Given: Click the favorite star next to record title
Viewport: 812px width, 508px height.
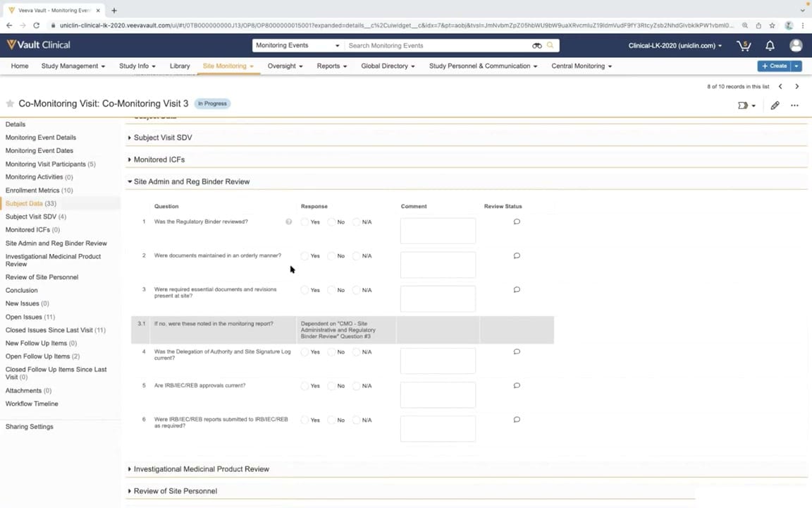Looking at the screenshot, I should (x=10, y=104).
